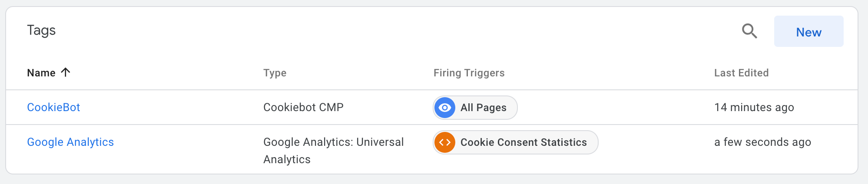Click the orange code-brackets trigger icon

pyautogui.click(x=445, y=142)
